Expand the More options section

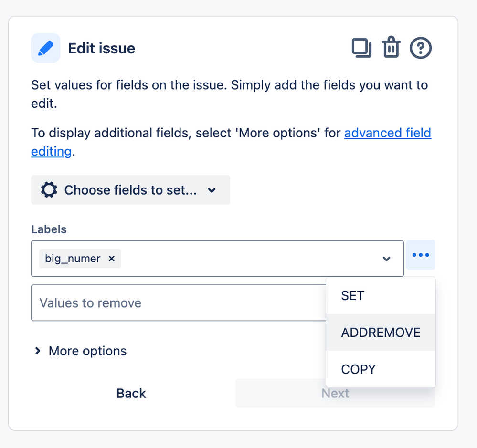[x=81, y=351]
